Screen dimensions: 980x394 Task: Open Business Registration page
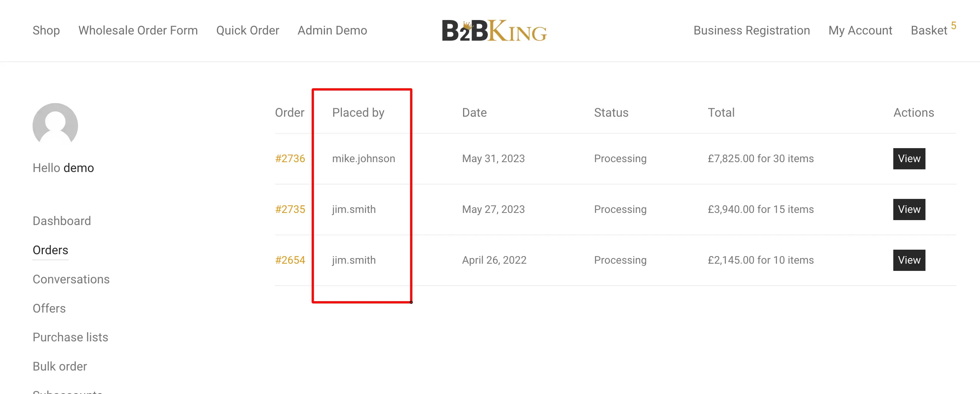point(751,30)
